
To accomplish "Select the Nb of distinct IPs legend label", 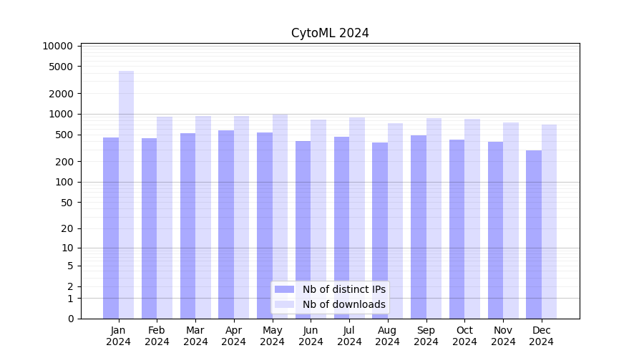I will 343,289.
